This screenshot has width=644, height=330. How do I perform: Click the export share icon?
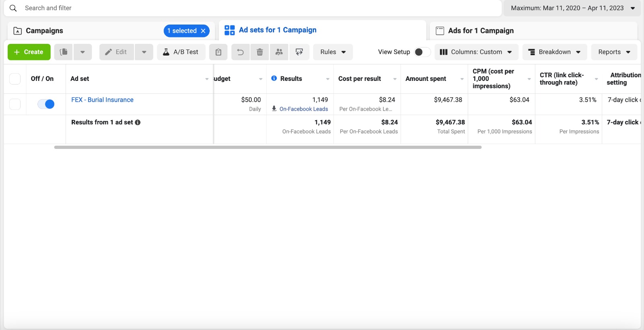tap(299, 52)
